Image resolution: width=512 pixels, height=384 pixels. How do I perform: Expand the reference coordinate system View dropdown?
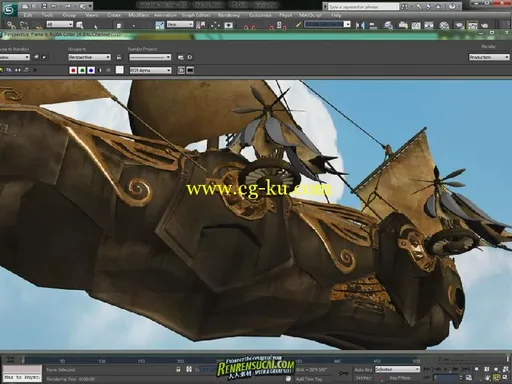click(180, 24)
